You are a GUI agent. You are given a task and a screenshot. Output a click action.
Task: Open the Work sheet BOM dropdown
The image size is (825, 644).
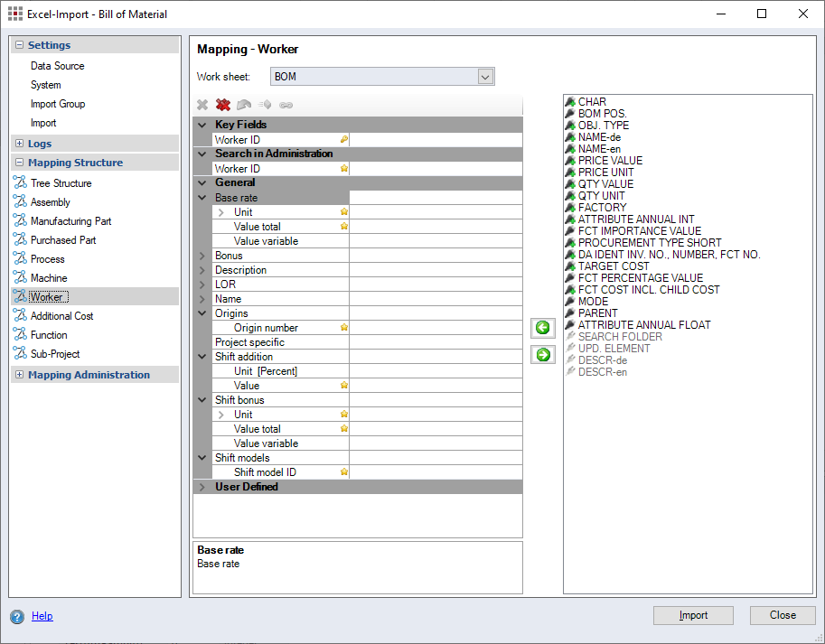pos(485,77)
